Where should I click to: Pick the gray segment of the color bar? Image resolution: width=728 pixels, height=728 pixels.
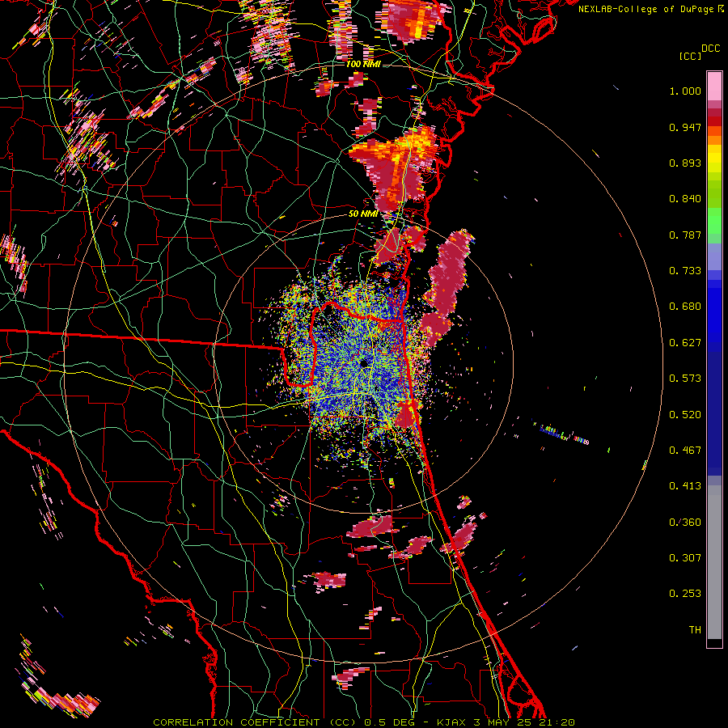click(x=714, y=562)
